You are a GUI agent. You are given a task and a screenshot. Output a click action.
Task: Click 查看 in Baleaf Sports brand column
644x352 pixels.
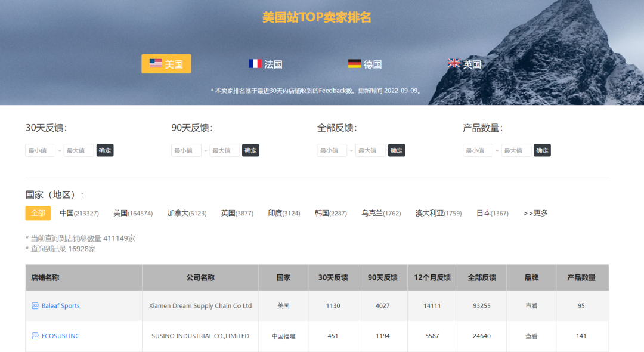(x=531, y=305)
